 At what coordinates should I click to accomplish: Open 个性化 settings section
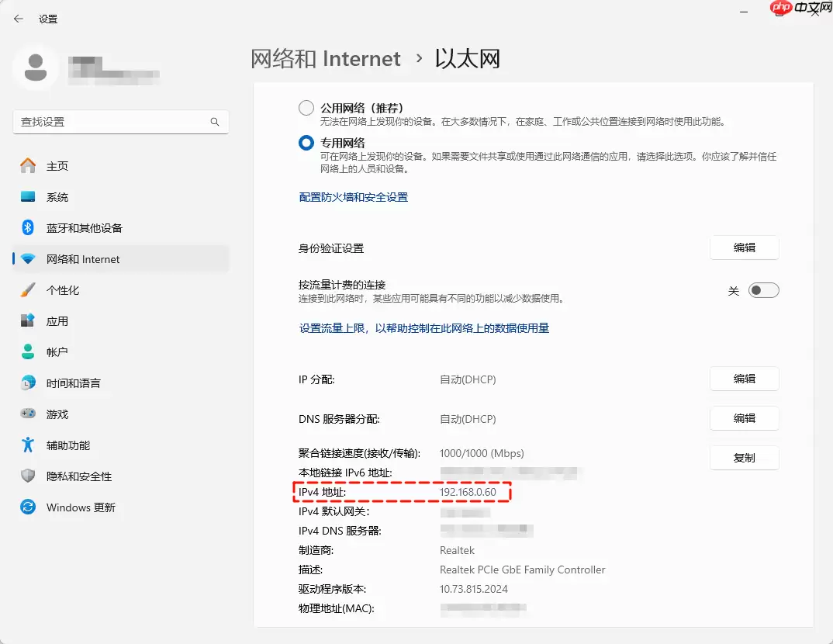(120, 290)
